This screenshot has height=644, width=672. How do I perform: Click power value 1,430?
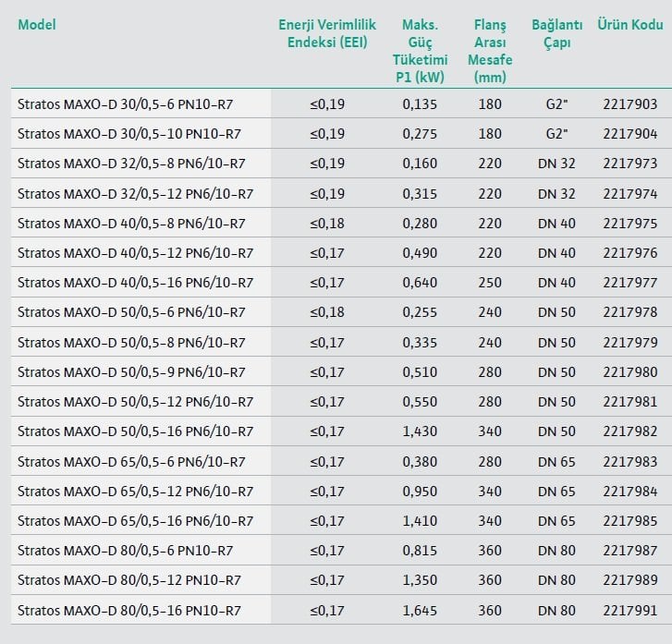[x=420, y=431]
